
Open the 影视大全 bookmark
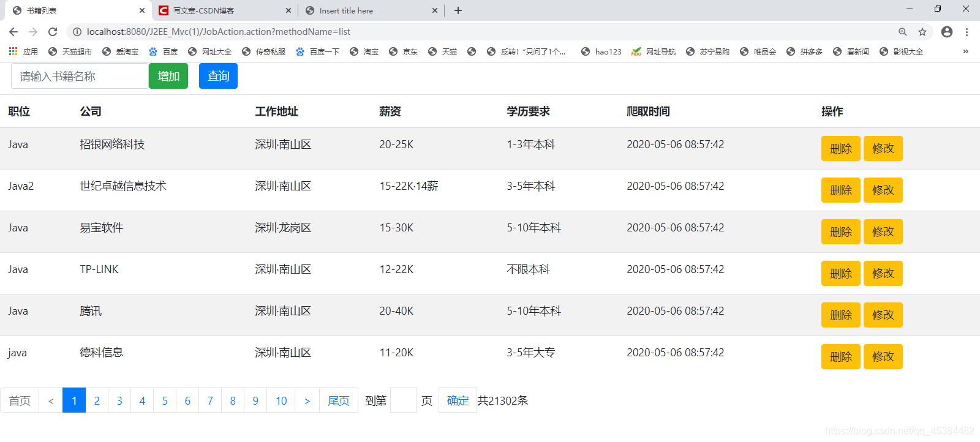901,51
